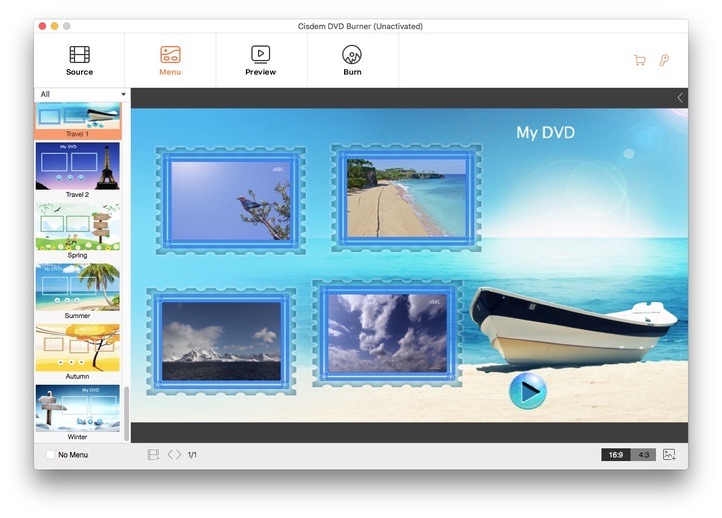Select the Winter menu template
The height and width of the screenshot is (518, 722).
point(77,408)
